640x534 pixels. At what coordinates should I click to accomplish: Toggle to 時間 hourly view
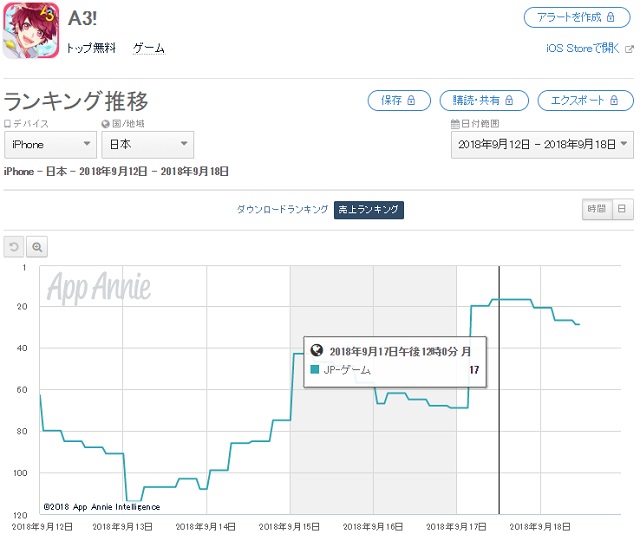tap(596, 209)
